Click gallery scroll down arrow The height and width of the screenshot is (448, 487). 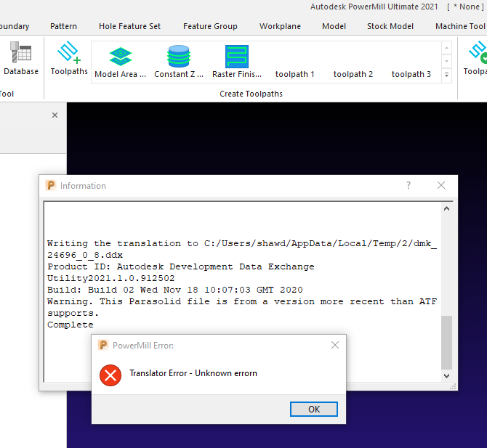(x=446, y=62)
